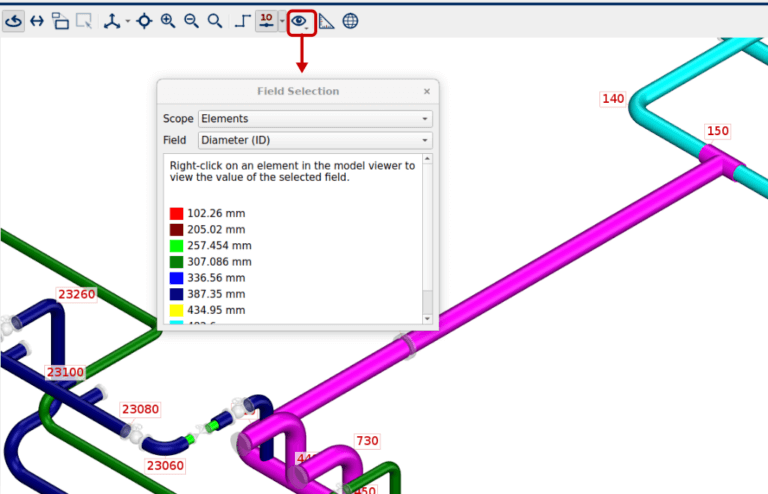Click node label 150
This screenshot has width=768, height=494.
718,131
